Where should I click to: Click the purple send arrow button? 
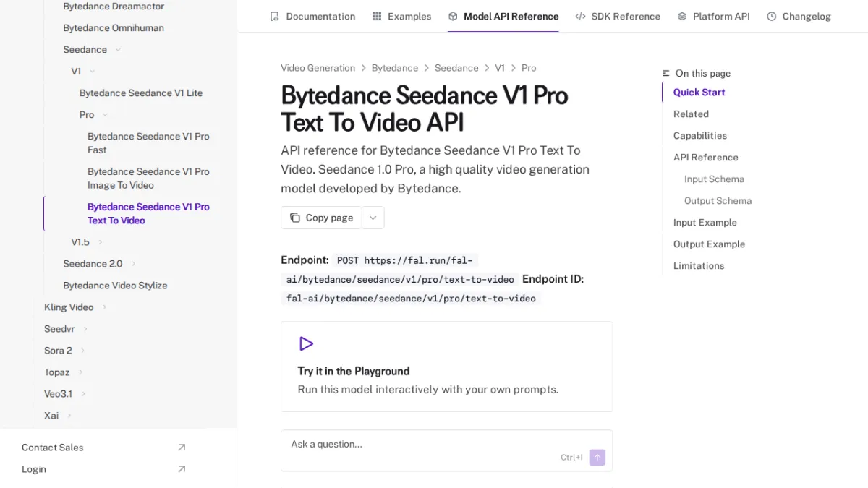click(597, 457)
